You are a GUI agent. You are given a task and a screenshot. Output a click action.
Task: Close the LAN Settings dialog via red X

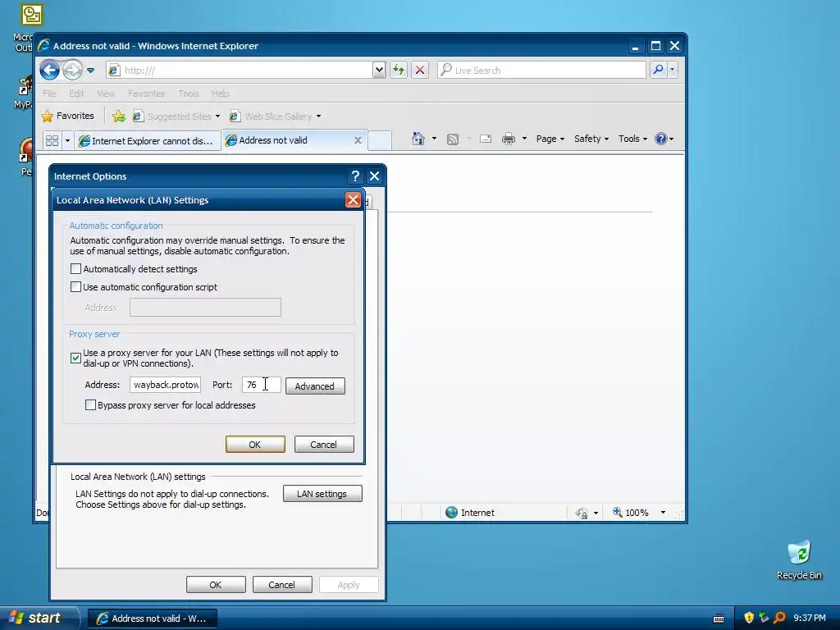353,200
